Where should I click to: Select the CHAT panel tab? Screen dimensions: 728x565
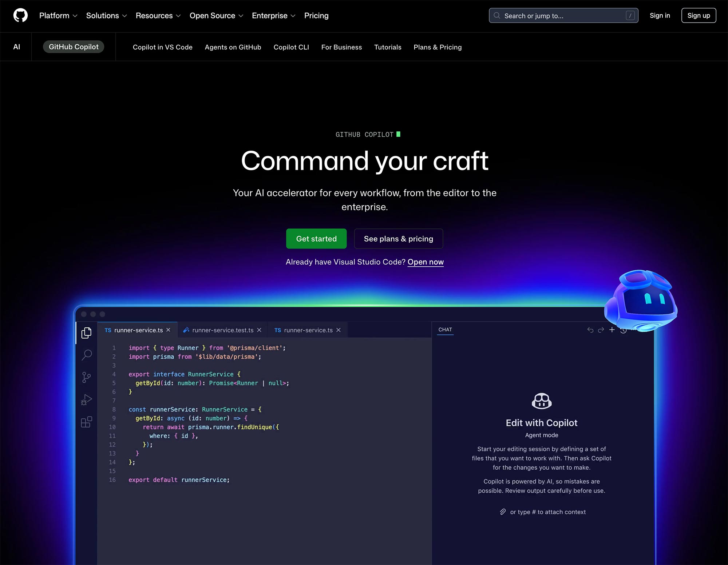pos(445,330)
